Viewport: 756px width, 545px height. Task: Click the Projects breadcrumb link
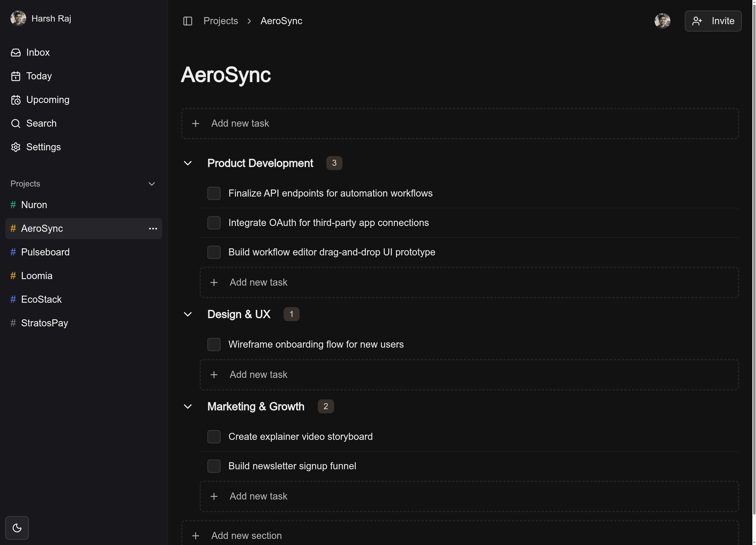coord(220,21)
